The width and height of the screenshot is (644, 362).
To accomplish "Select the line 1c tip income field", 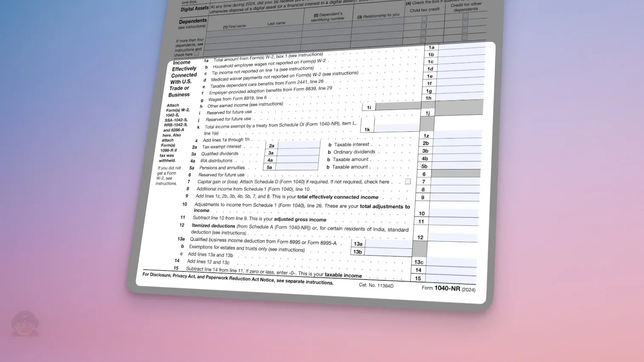I will click(461, 59).
